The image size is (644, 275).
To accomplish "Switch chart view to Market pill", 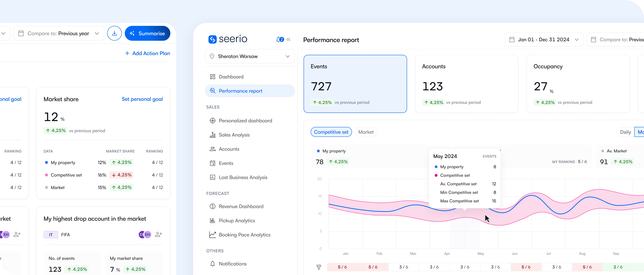I will (366, 132).
